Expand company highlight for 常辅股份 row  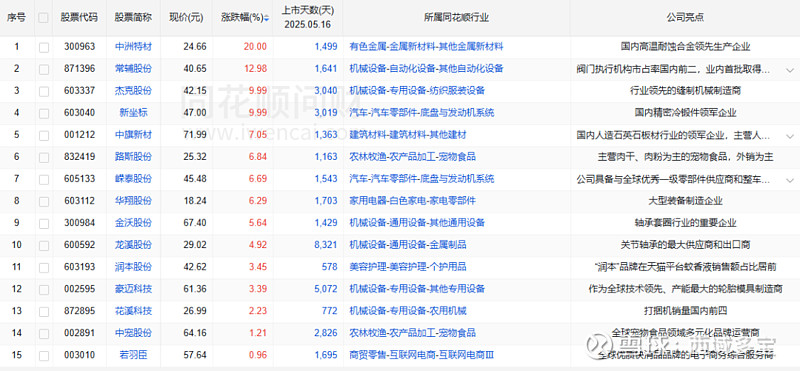click(790, 69)
